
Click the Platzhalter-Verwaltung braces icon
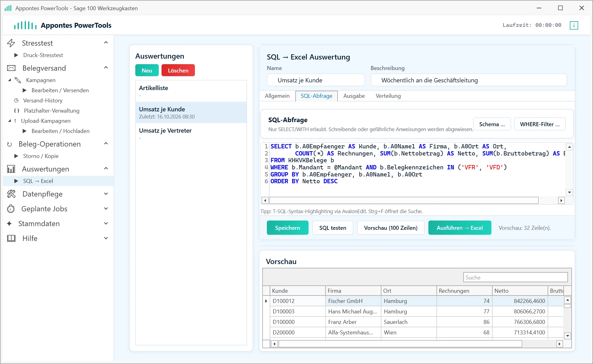tap(17, 111)
